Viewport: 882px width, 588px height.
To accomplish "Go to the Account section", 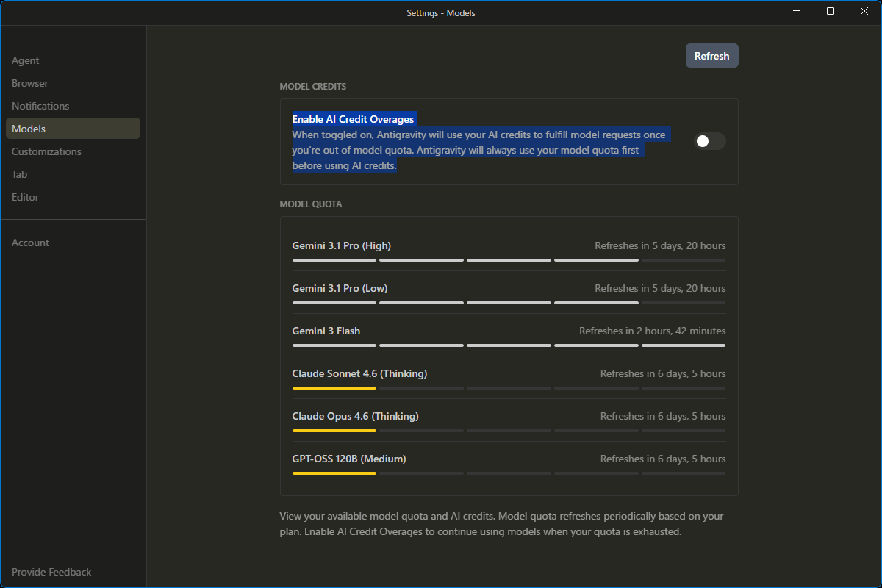I will point(30,242).
